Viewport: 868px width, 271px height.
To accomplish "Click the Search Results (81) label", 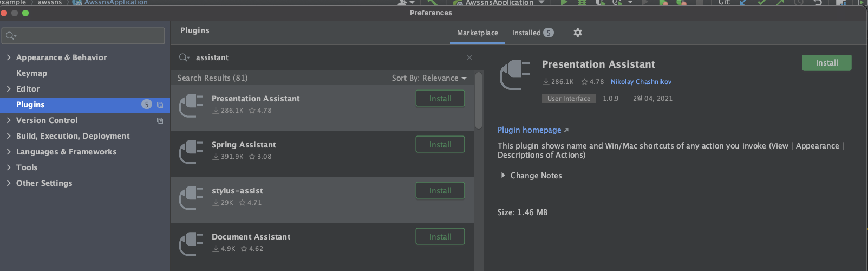I will tap(212, 78).
